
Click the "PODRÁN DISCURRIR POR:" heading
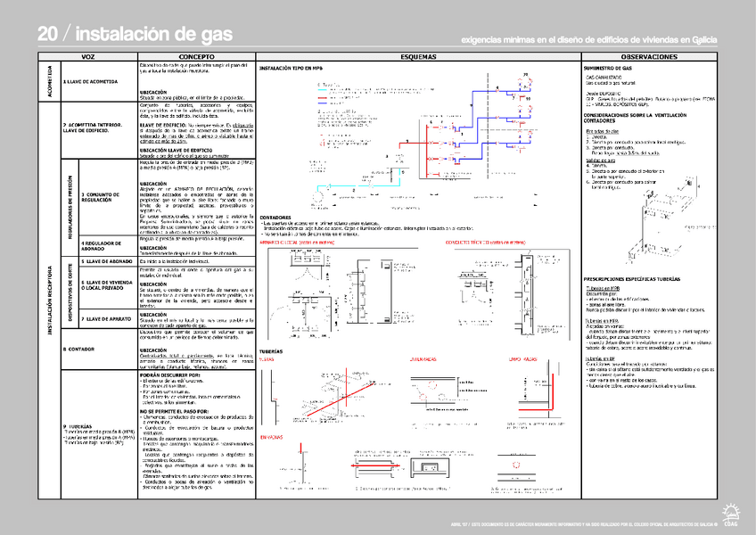(169, 374)
